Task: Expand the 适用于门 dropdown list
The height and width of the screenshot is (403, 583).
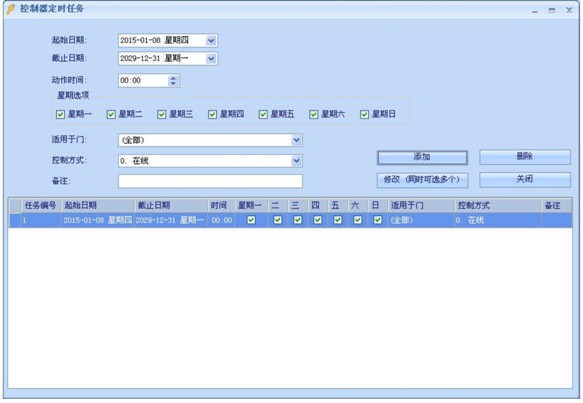Action: 296,140
